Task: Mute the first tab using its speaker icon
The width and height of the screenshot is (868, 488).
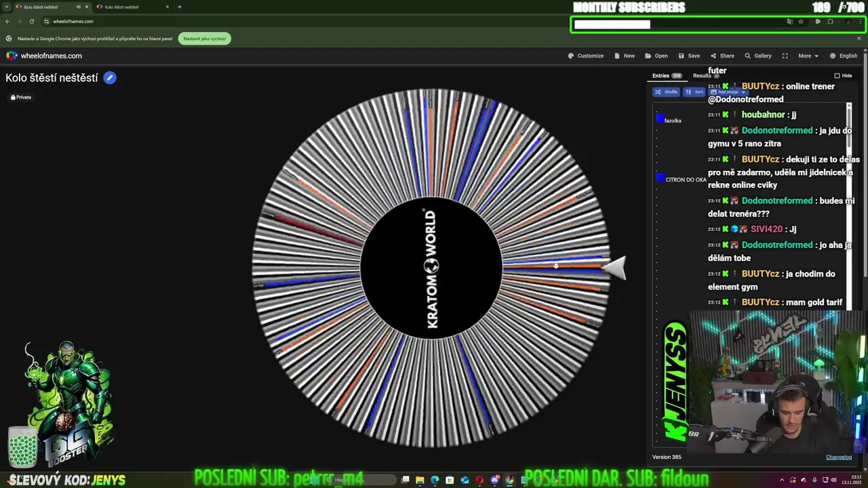Action: pos(78,7)
